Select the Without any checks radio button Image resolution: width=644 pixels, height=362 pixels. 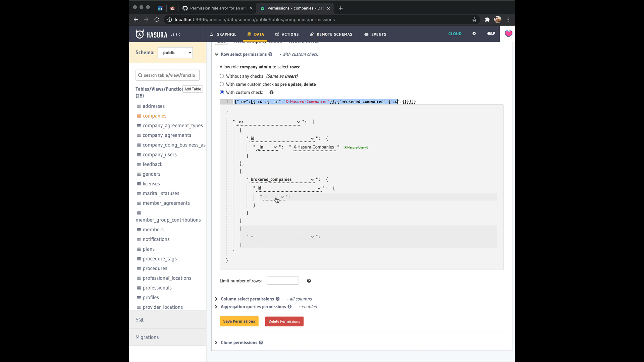(x=222, y=76)
